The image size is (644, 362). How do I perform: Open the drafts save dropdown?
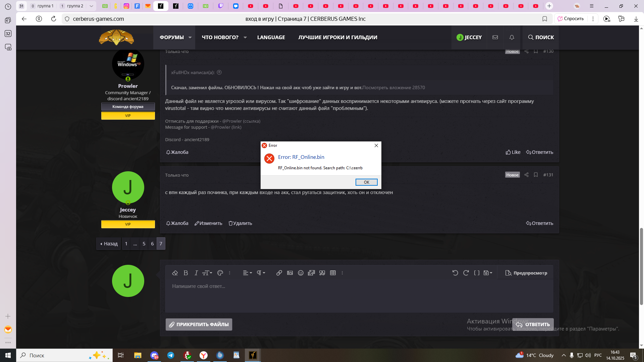coord(488,273)
